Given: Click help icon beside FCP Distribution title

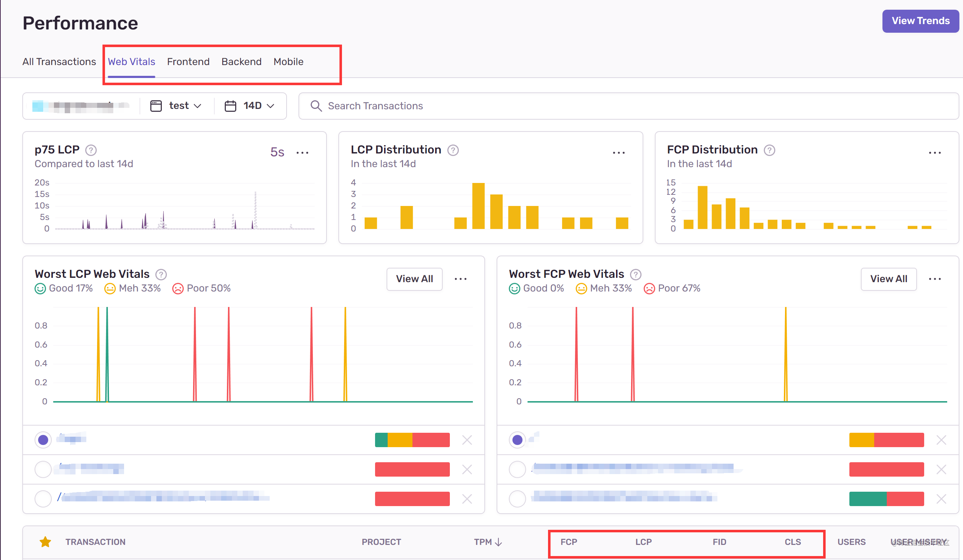Looking at the screenshot, I should click(x=769, y=150).
